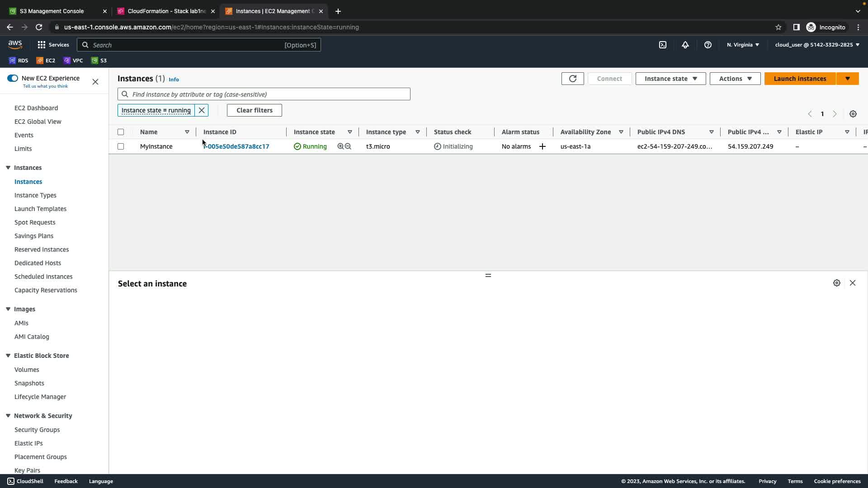Click the split panel resize handle
The image size is (868, 488).
tap(488, 275)
